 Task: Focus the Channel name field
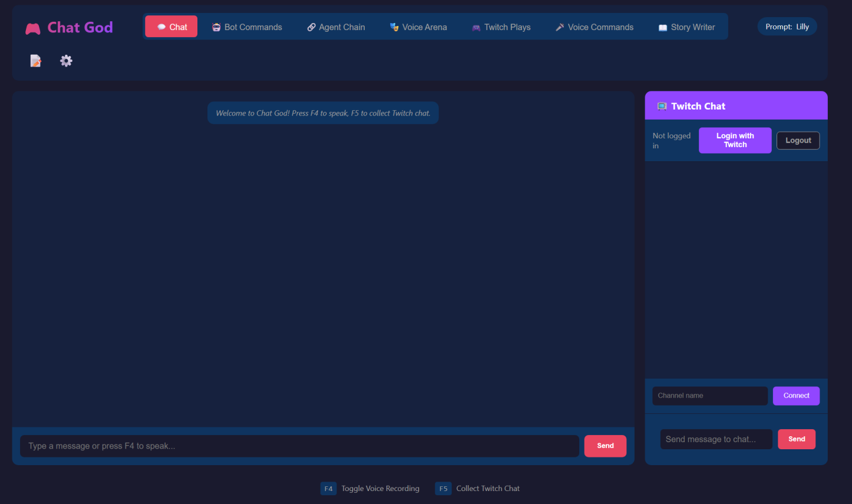(710, 396)
